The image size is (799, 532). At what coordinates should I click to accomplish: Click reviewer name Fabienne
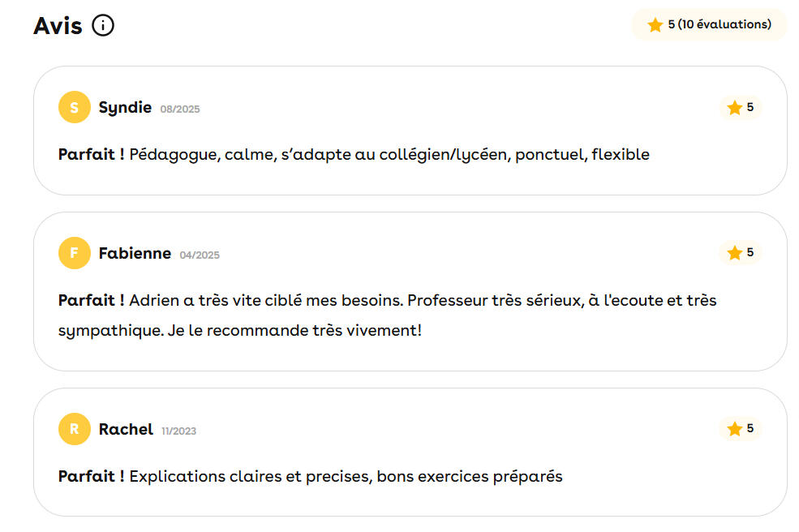pos(135,253)
